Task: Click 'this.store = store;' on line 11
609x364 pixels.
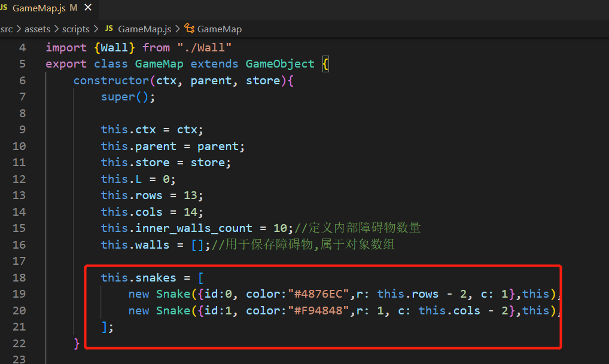Action: click(166, 163)
